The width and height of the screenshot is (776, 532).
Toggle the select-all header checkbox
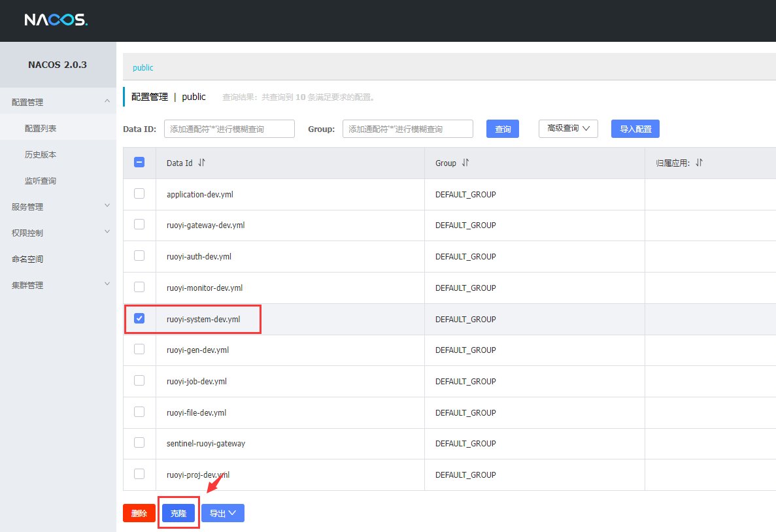click(x=139, y=162)
